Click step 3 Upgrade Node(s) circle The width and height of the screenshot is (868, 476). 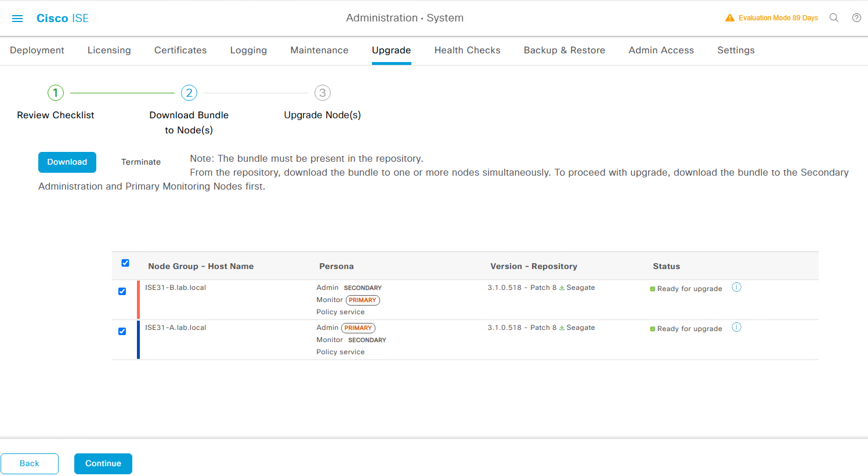click(x=323, y=93)
